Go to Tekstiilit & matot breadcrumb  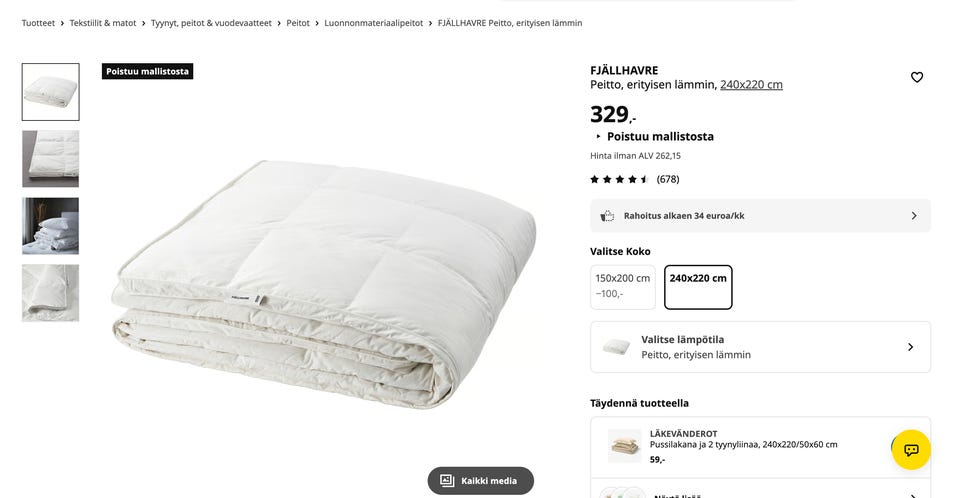click(103, 23)
